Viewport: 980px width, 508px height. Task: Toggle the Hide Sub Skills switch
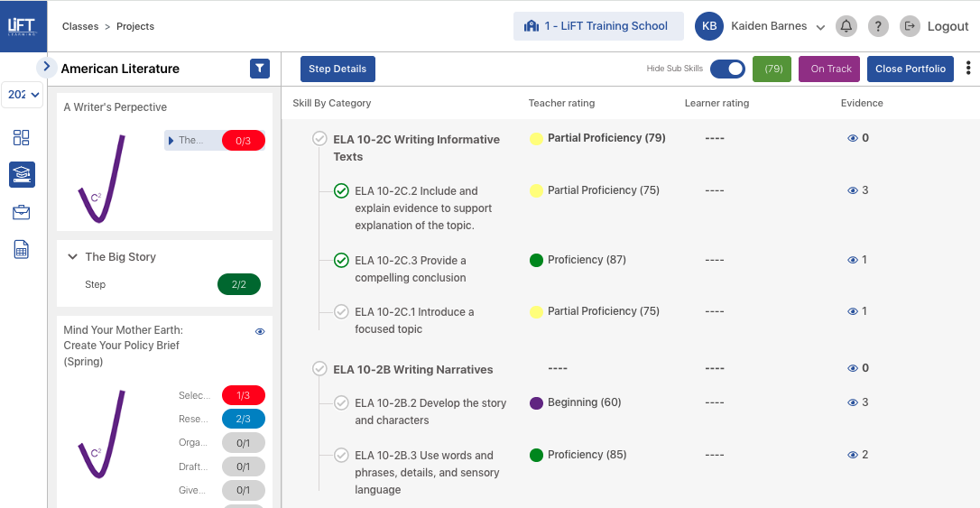coord(727,69)
